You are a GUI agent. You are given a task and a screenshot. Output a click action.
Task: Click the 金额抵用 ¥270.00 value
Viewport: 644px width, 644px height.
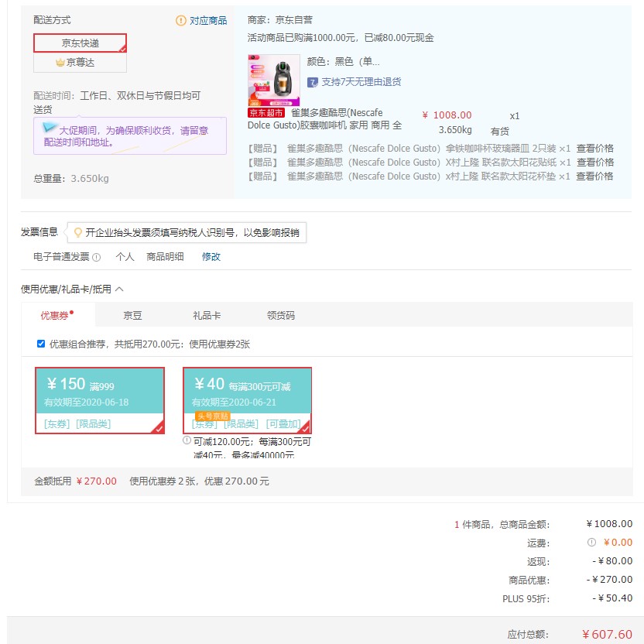[x=97, y=481]
